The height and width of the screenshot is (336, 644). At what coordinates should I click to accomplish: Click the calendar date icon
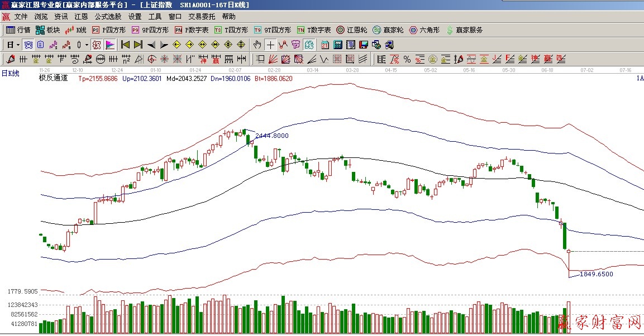325,45
